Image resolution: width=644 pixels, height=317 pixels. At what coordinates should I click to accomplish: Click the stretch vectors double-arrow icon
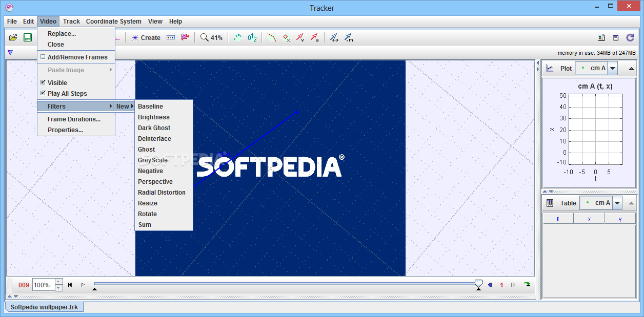coord(334,37)
